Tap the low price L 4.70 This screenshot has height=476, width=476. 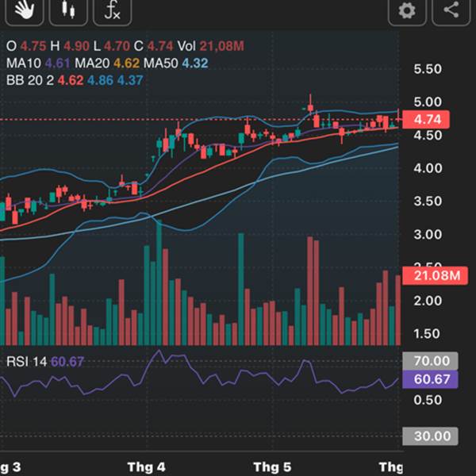[x=112, y=46]
